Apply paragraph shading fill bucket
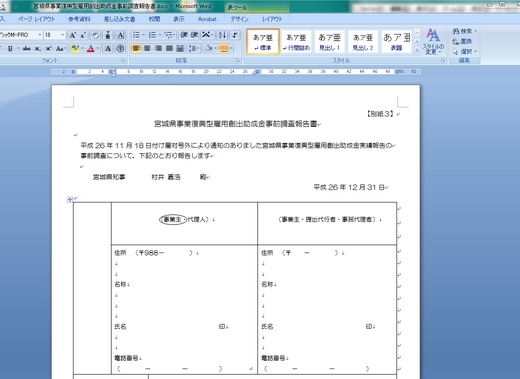This screenshot has height=379, width=520. coord(209,49)
